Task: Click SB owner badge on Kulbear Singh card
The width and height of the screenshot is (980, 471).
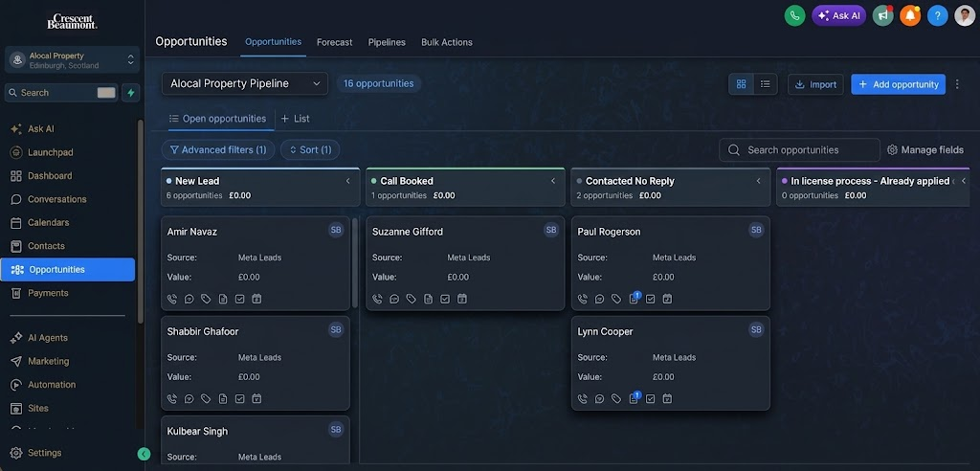Action: [x=336, y=429]
